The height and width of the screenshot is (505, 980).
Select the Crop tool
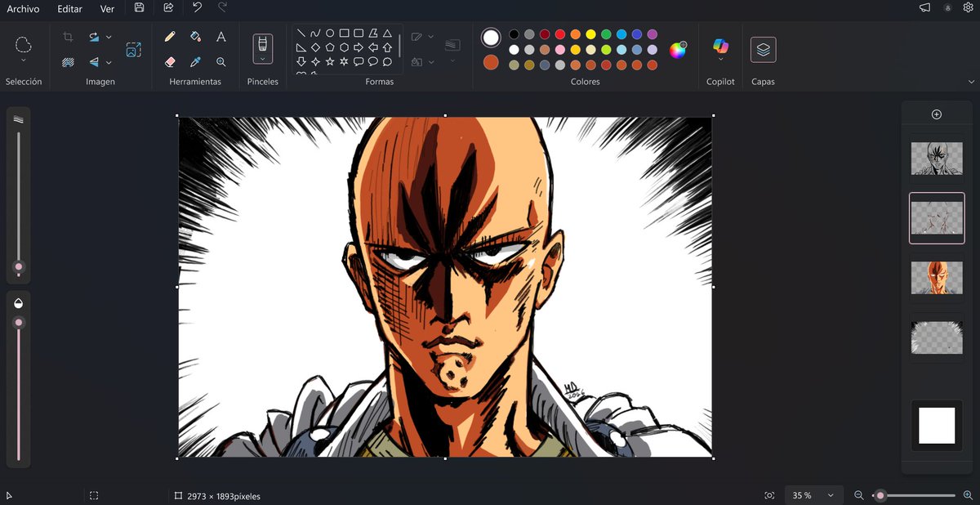click(x=69, y=37)
